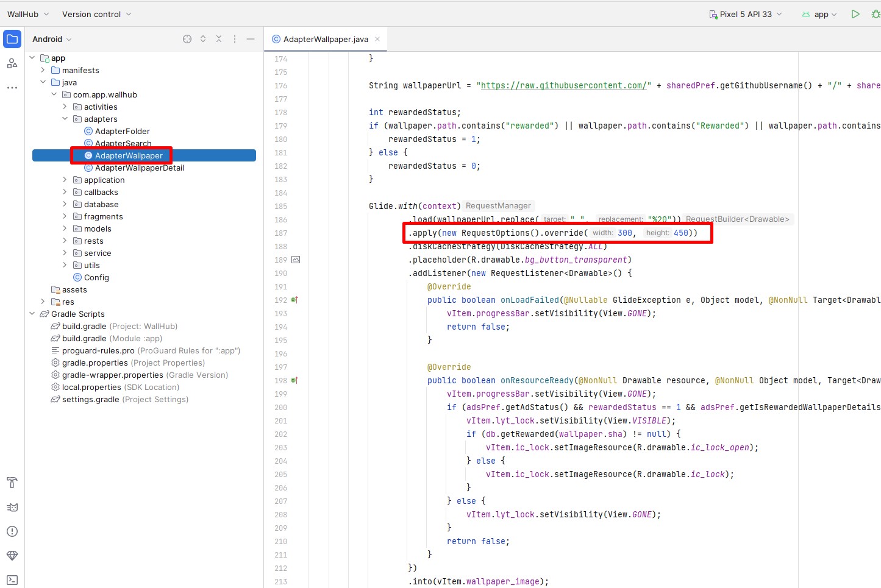Click override gutter icon on line 192

[x=294, y=300]
